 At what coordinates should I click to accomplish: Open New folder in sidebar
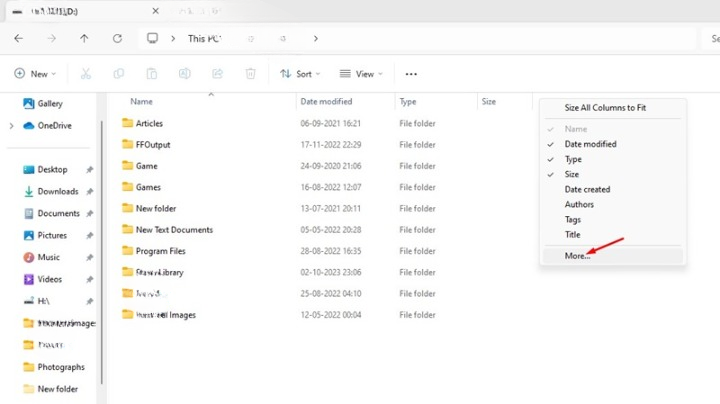(x=51, y=389)
